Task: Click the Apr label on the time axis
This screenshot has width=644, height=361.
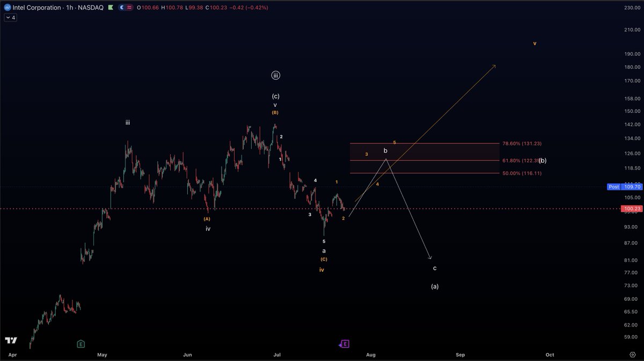Action: click(13, 355)
